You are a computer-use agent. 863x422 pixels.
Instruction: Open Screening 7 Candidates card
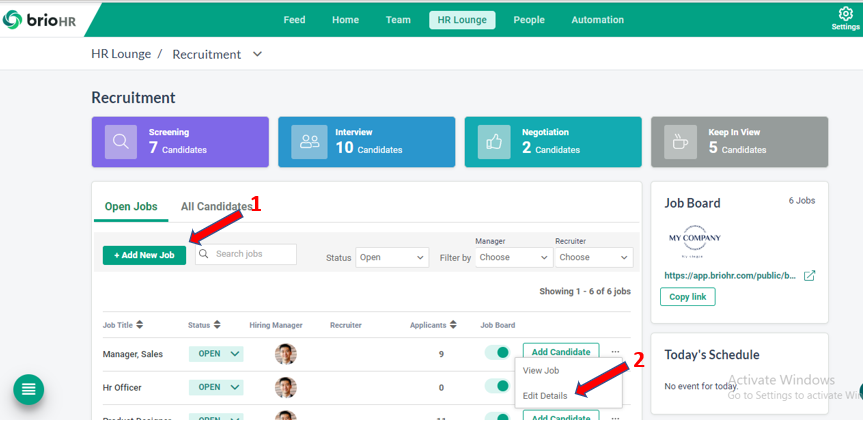[x=180, y=141]
